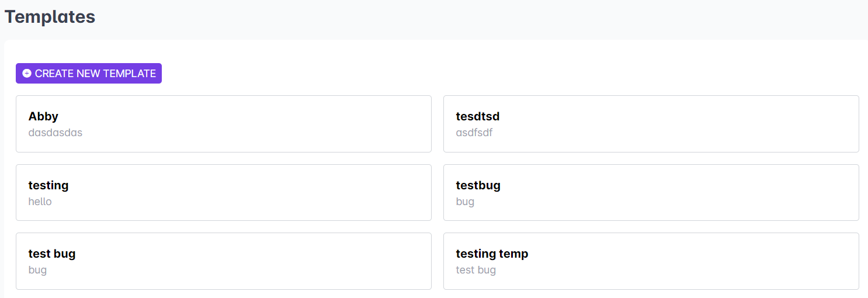Click the "test bug" description under testing temp
This screenshot has height=298, width=868.
click(476, 270)
